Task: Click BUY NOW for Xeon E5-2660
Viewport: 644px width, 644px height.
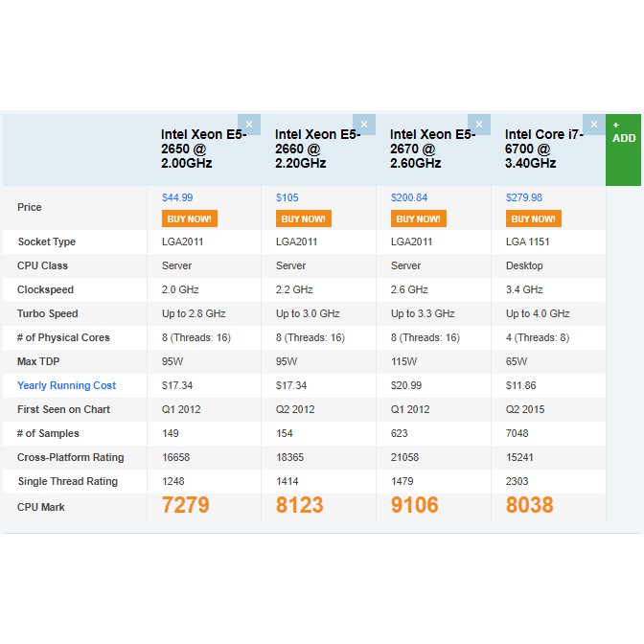Action: (304, 218)
